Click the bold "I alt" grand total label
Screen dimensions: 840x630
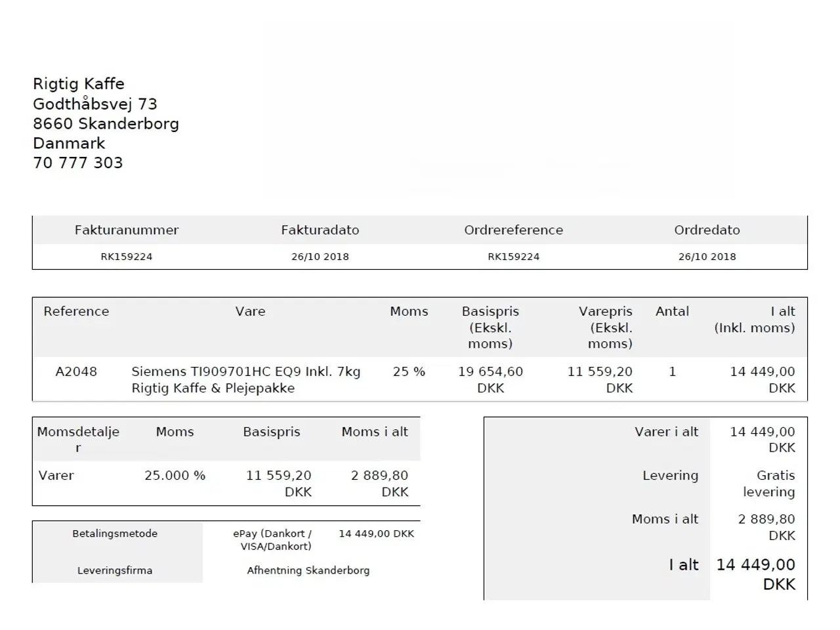[x=684, y=565]
